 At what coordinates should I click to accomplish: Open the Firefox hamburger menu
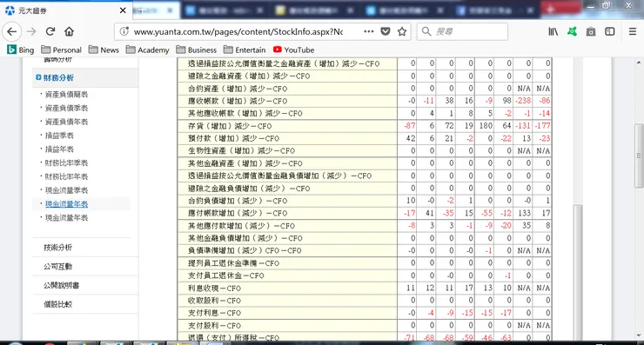pos(633,31)
